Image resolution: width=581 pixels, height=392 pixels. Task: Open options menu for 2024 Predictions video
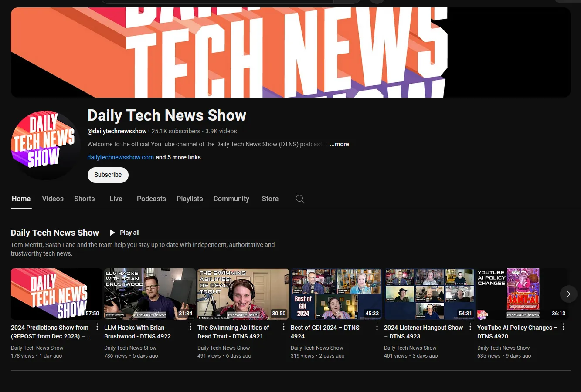(x=97, y=327)
